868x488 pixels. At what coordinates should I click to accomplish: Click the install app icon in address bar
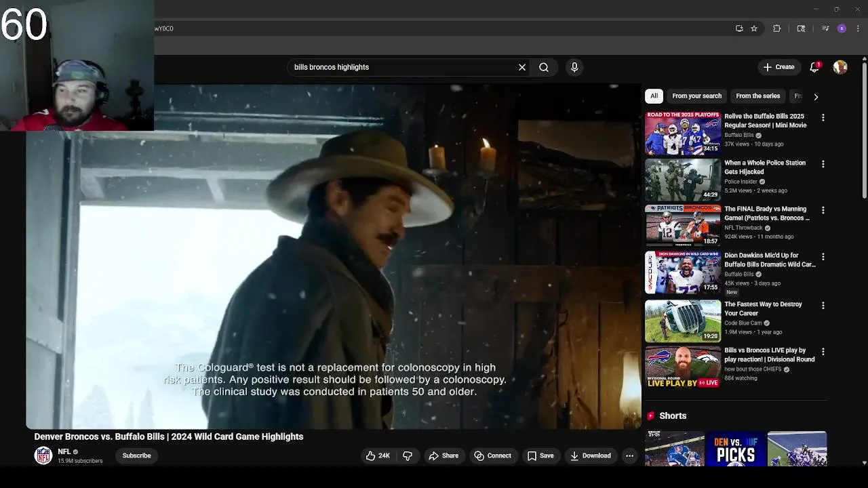739,28
